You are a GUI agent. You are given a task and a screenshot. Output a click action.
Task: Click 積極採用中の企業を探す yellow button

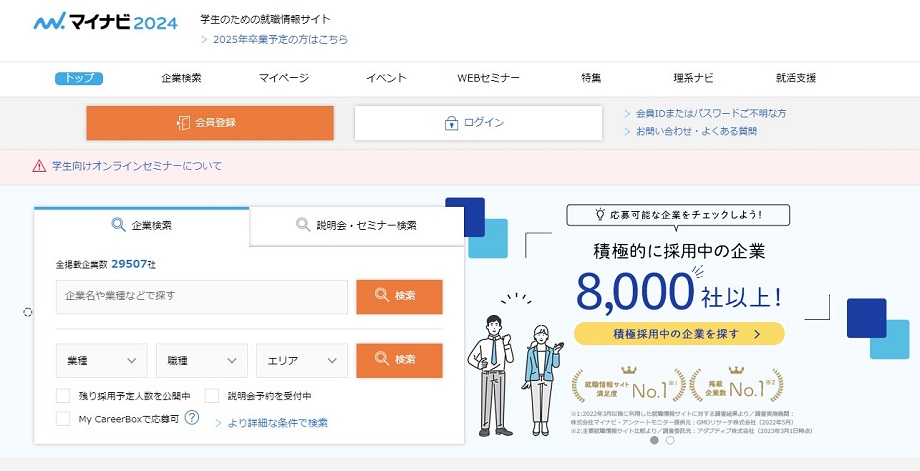click(679, 334)
